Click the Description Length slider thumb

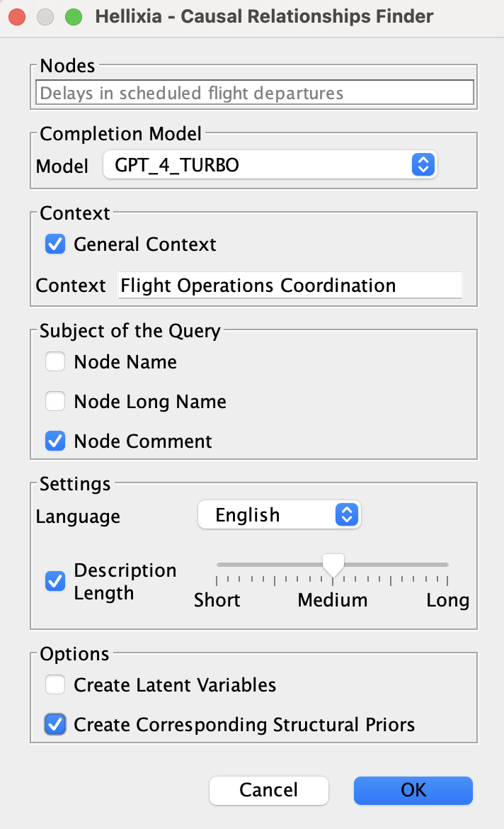333,565
